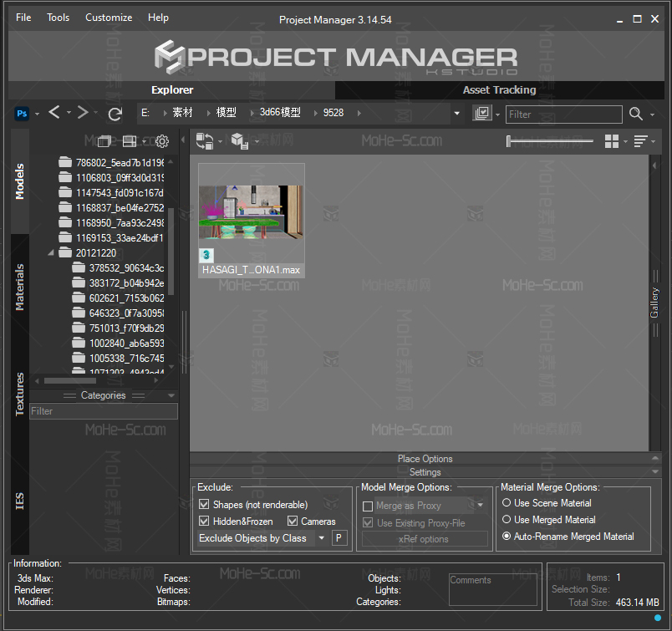Enable Merge as Proxy checkbox
The height and width of the screenshot is (631, 672).
click(368, 506)
